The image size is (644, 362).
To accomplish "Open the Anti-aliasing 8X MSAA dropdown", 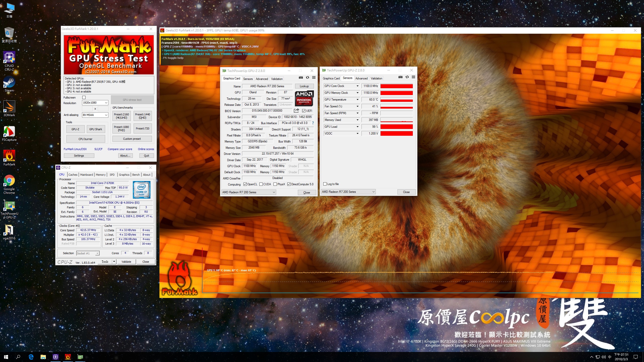I will pyautogui.click(x=95, y=115).
